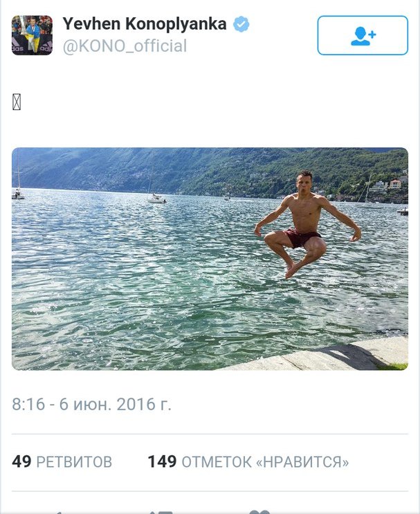Click the blue verified badge
The width and height of the screenshot is (420, 514).
[x=241, y=24]
